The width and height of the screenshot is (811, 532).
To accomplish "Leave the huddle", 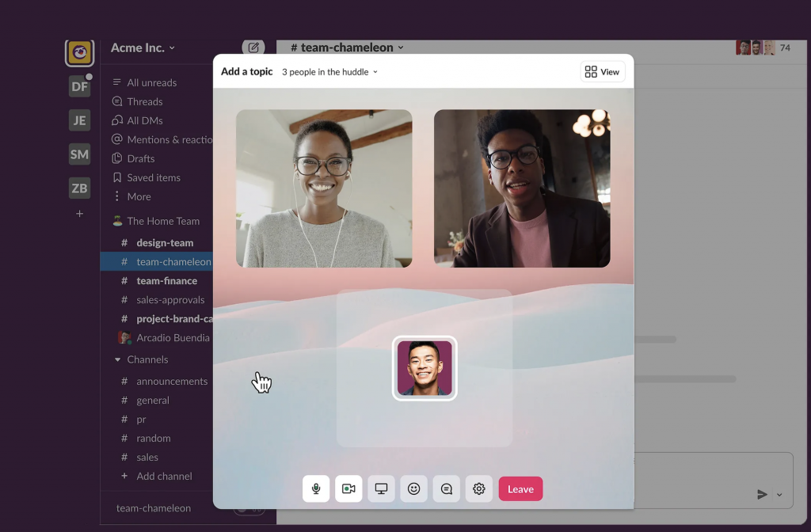I will pos(520,488).
